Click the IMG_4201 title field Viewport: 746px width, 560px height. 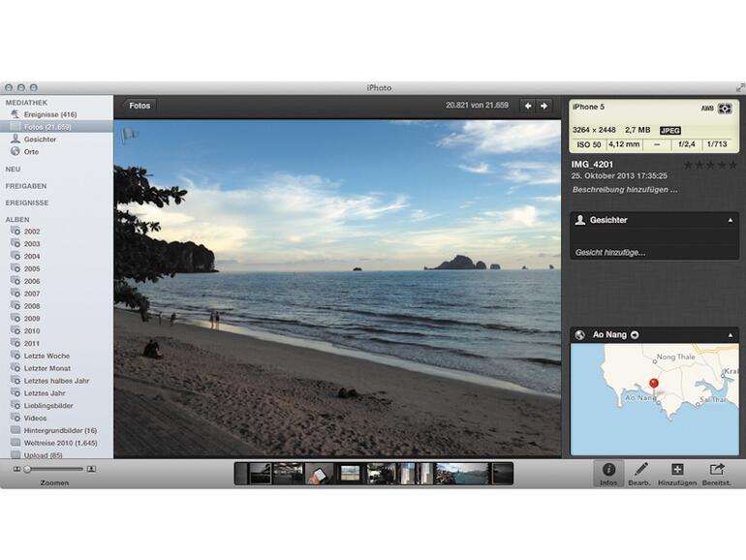click(592, 165)
